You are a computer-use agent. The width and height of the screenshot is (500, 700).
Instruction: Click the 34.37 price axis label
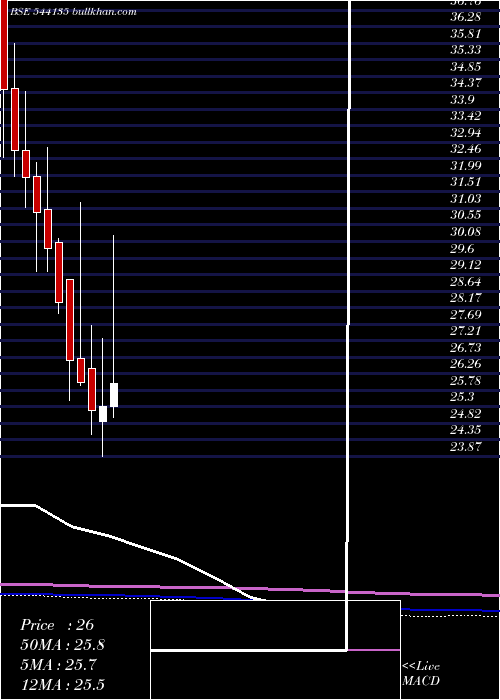click(466, 83)
